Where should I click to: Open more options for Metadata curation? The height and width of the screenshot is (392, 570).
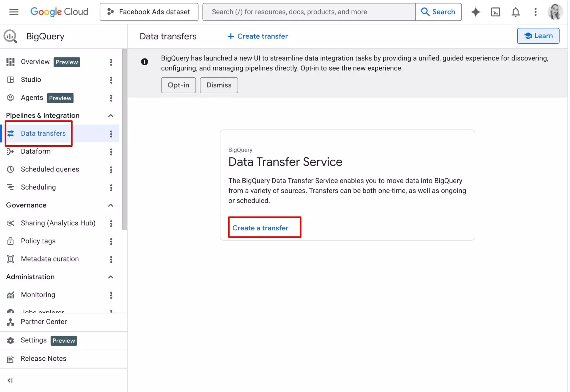pos(111,259)
